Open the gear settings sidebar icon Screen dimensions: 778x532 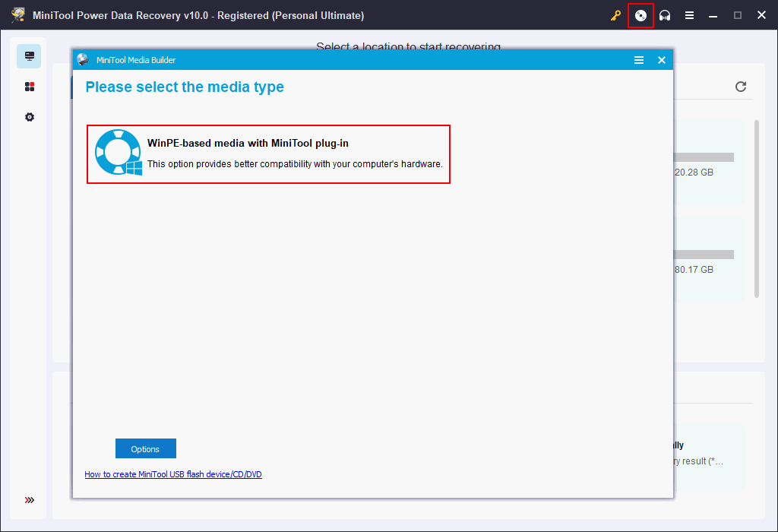(x=30, y=117)
